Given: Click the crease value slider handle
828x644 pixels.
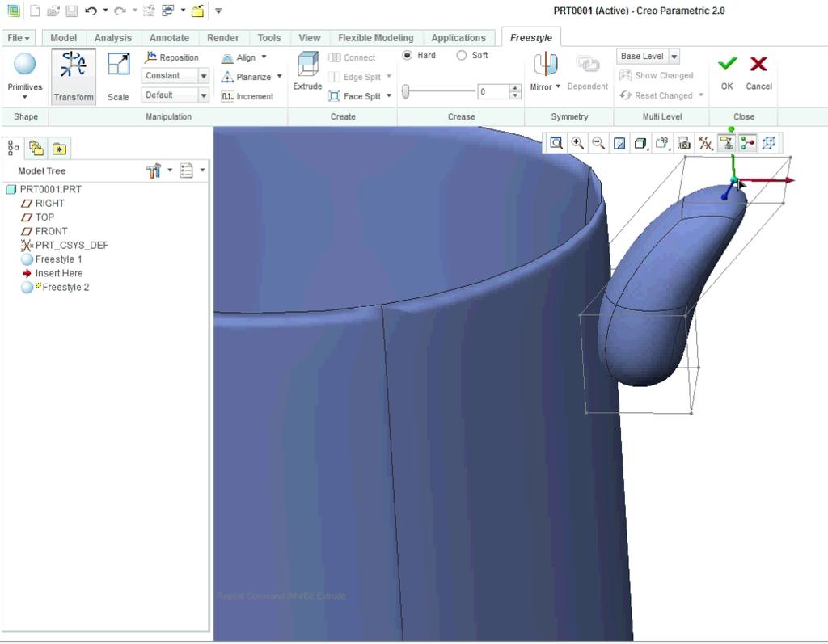Looking at the screenshot, I should tap(406, 91).
